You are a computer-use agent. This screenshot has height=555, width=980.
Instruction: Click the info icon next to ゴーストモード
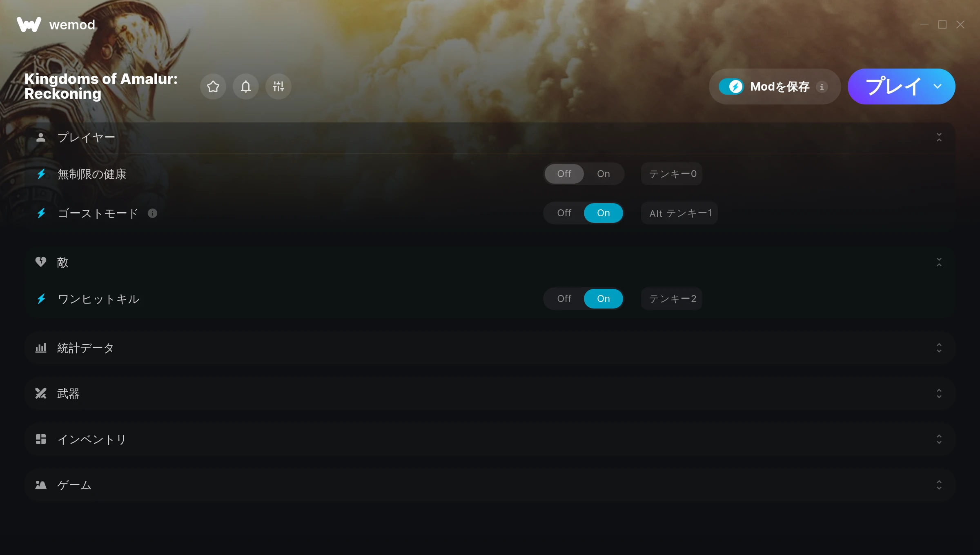[152, 213]
